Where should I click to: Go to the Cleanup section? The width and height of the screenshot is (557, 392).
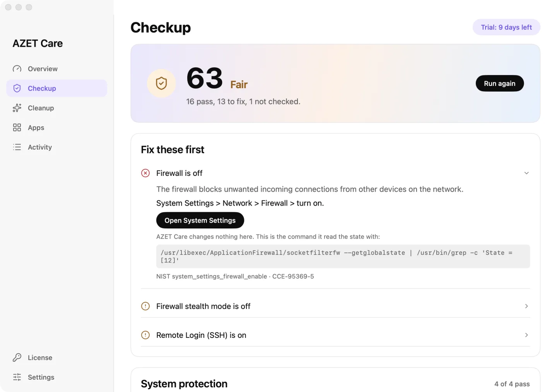coord(56,108)
